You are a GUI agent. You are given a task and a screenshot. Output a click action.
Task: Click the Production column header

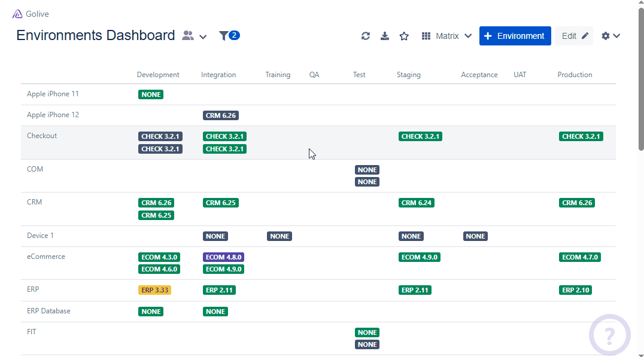pos(575,75)
